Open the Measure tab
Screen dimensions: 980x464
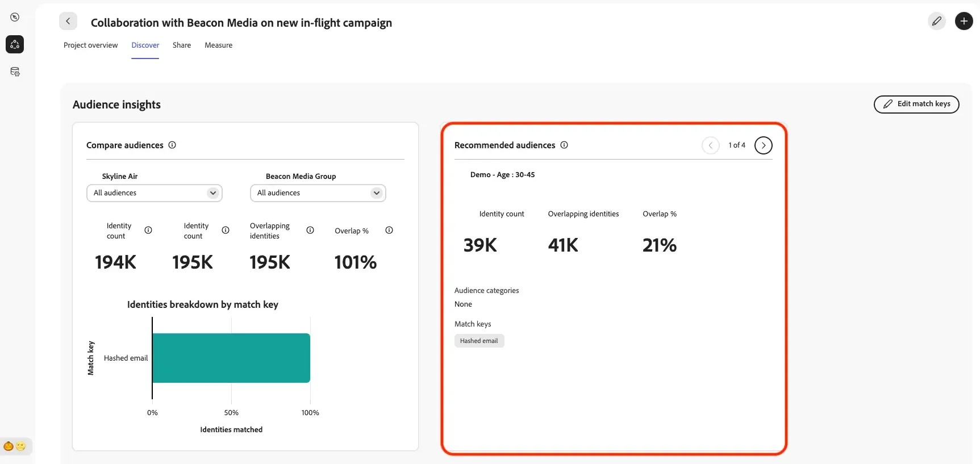pos(219,45)
